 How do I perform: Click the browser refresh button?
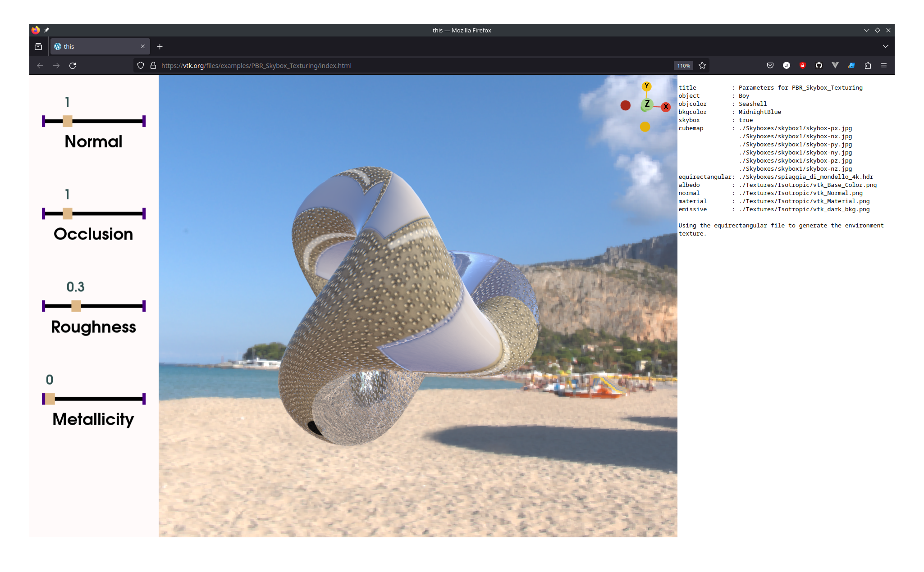(73, 65)
